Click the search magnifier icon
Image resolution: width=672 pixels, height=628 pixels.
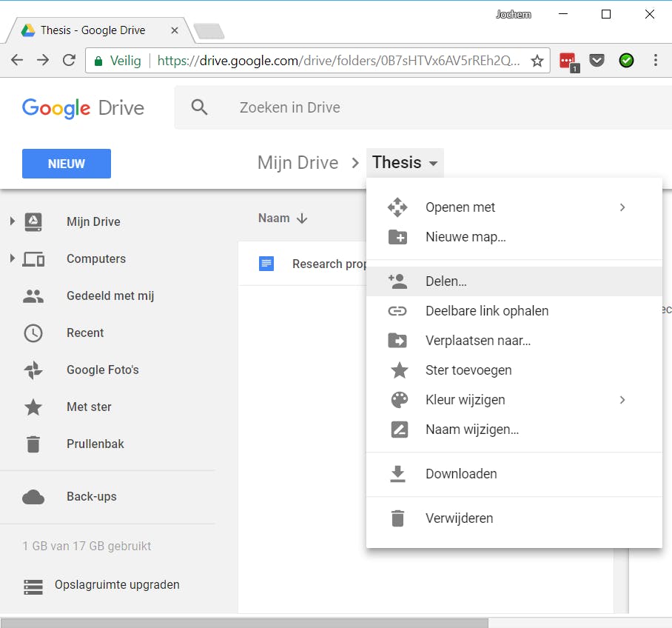click(199, 107)
